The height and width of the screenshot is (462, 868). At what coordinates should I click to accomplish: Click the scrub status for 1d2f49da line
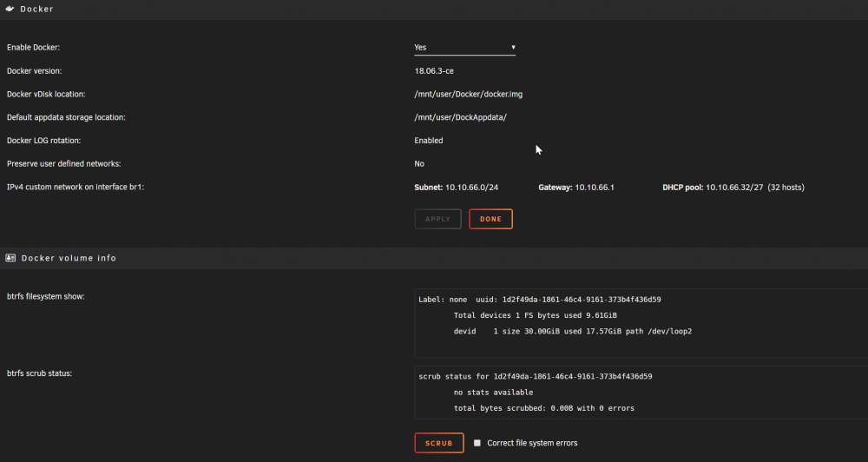[x=536, y=377]
